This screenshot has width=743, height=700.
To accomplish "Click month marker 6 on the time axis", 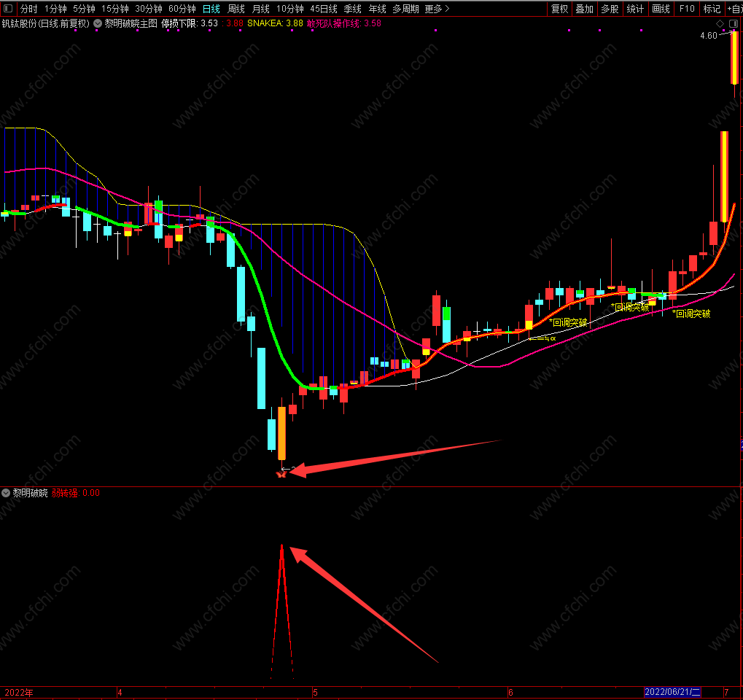I will click(x=510, y=693).
